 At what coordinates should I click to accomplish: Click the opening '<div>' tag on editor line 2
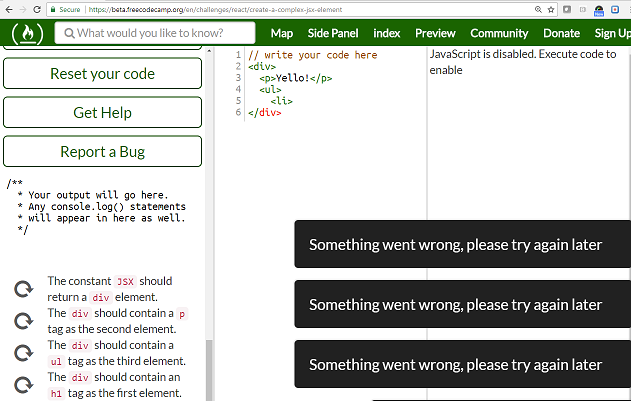tap(262, 66)
